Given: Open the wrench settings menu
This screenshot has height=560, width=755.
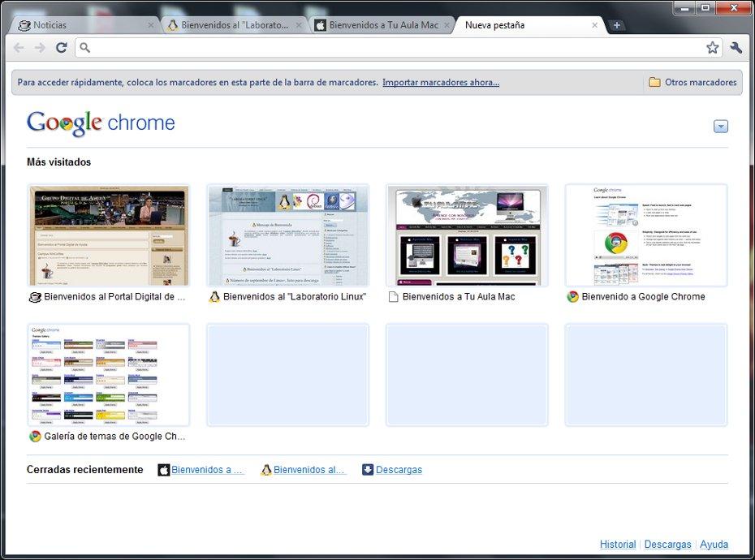Looking at the screenshot, I should coord(736,47).
